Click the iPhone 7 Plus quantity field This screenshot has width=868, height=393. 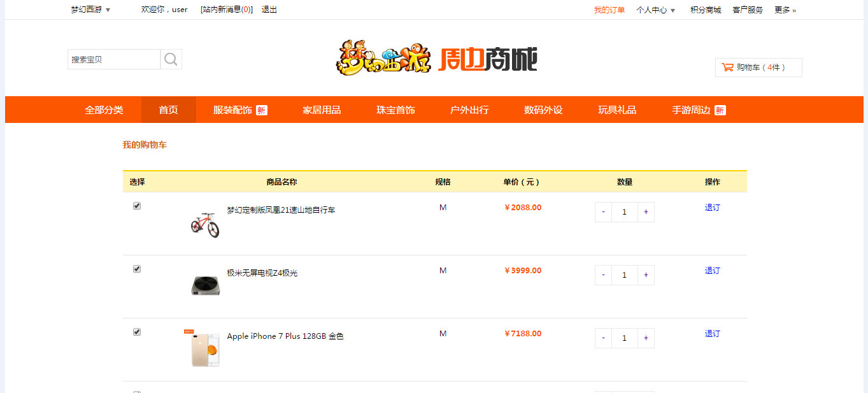tap(624, 338)
